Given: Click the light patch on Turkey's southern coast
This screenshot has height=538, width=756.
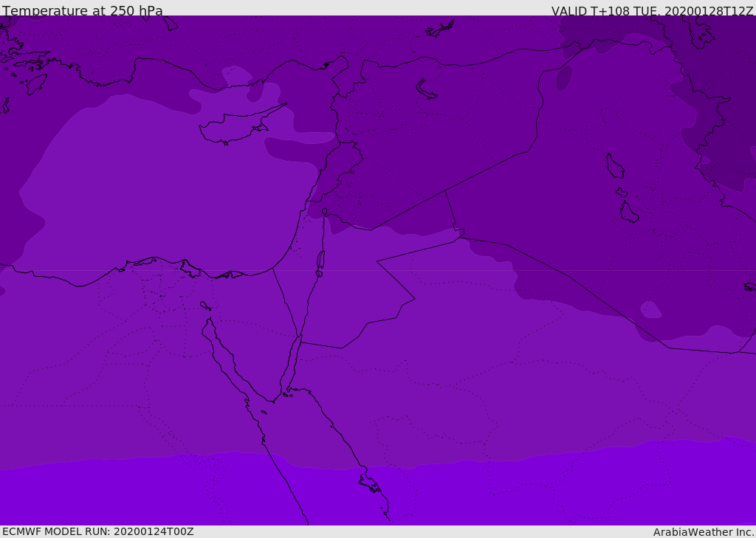Looking at the screenshot, I should coord(236,76).
